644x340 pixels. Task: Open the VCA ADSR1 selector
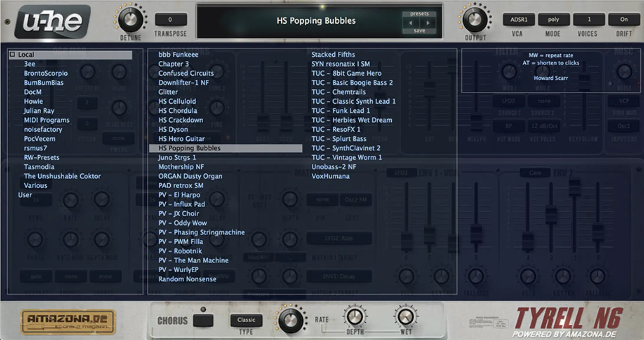coord(519,19)
